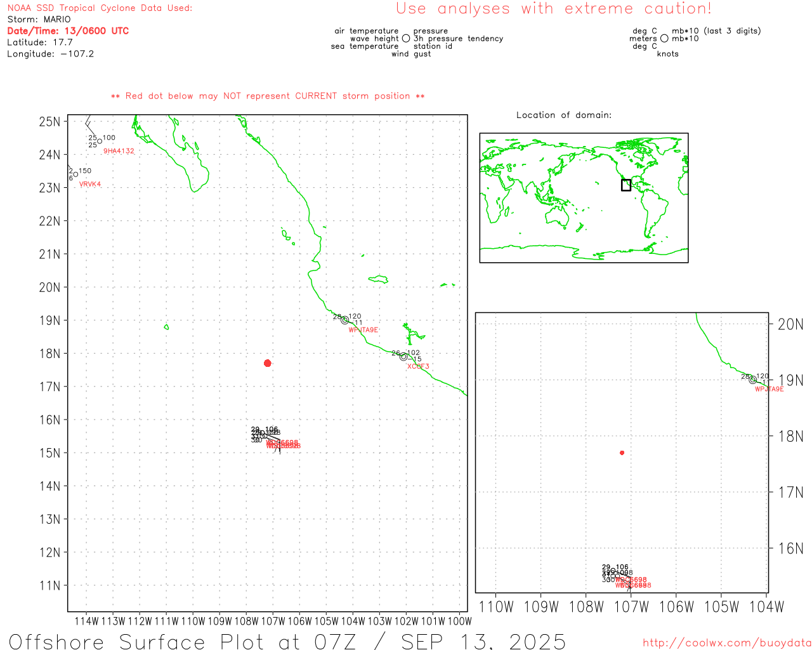Select XCSF3 station circle on main map
Viewport: 812px width, 650px height.
403,357
